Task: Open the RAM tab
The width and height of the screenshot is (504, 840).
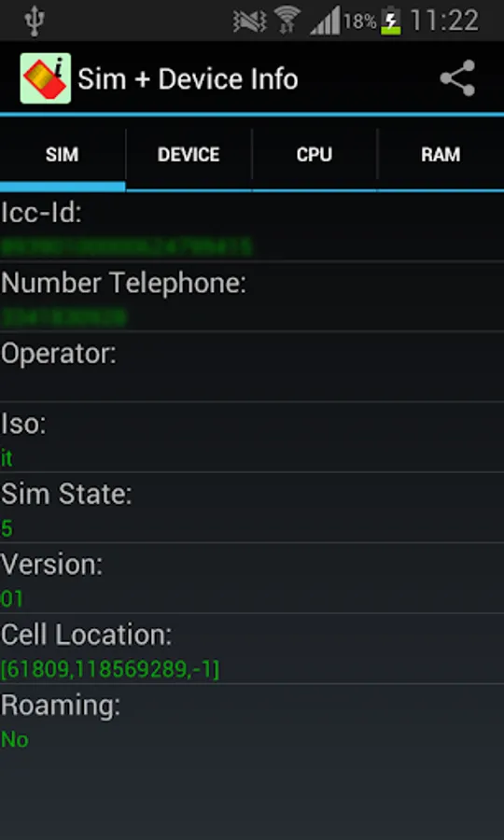Action: (441, 155)
